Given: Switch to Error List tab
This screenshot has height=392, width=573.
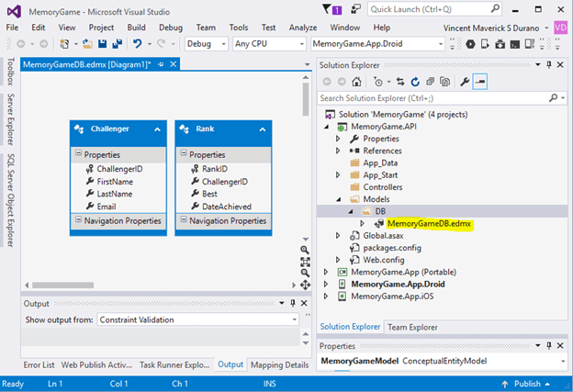Looking at the screenshot, I should [39, 364].
